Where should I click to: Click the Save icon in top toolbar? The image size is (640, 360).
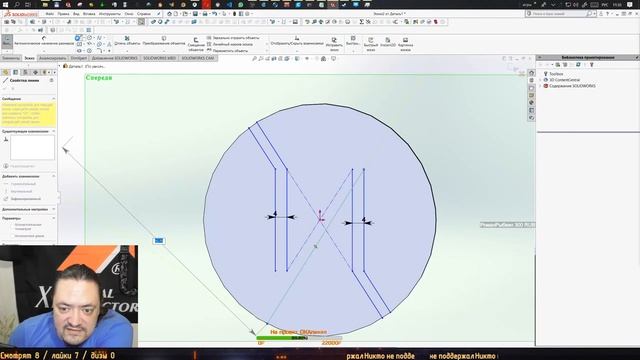tap(196, 14)
